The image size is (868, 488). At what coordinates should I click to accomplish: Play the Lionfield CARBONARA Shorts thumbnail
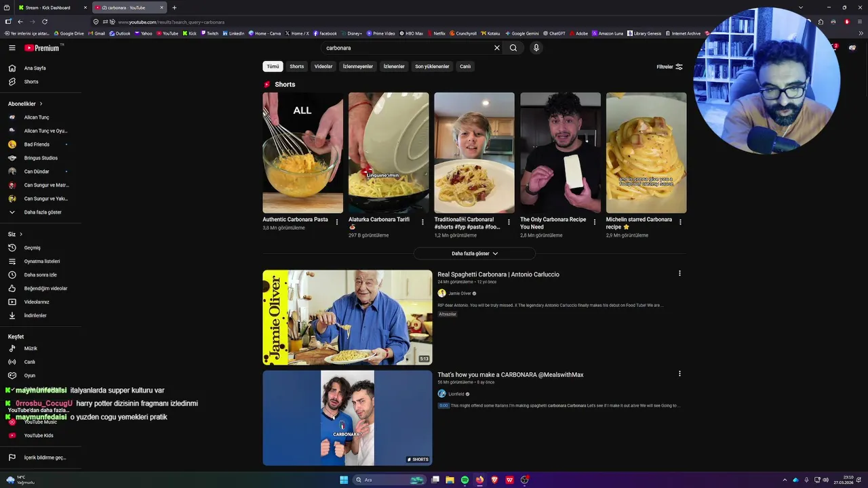coord(347,418)
